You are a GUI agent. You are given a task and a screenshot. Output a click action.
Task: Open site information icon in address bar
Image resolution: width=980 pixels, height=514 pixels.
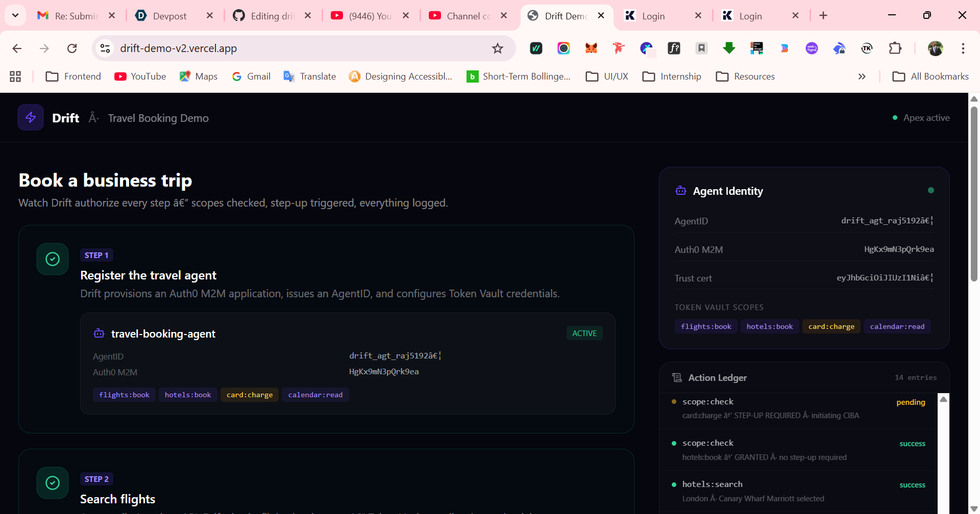[x=105, y=48]
